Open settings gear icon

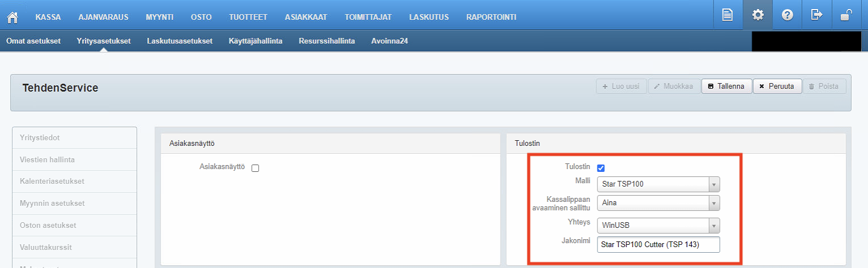(x=758, y=15)
